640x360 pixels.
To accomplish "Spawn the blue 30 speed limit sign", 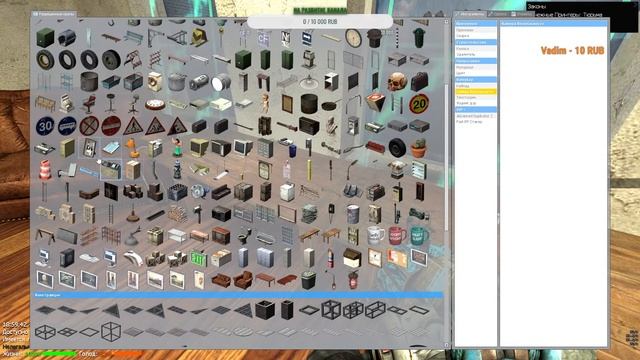I will [x=45, y=126].
